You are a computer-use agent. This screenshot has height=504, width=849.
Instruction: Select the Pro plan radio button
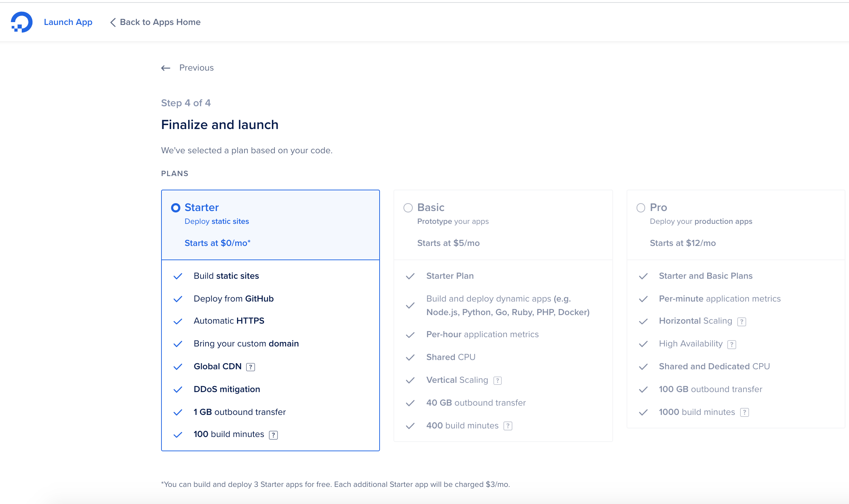click(x=641, y=208)
